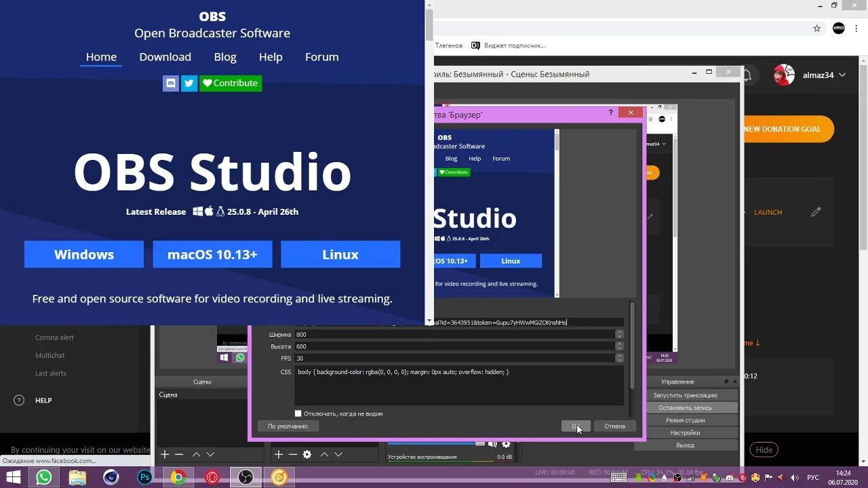Select Corona alert in the sidebar
Viewport: 868px width, 488px height.
(x=54, y=338)
